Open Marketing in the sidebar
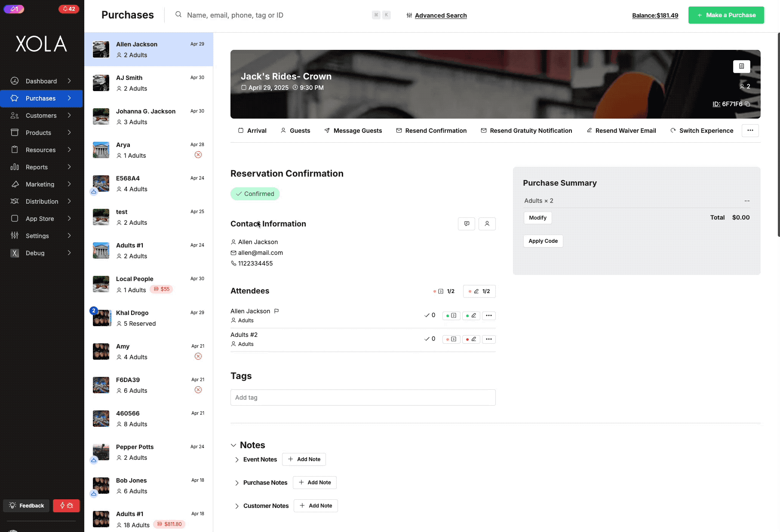Screen dimensions: 780x532 click(x=41, y=184)
